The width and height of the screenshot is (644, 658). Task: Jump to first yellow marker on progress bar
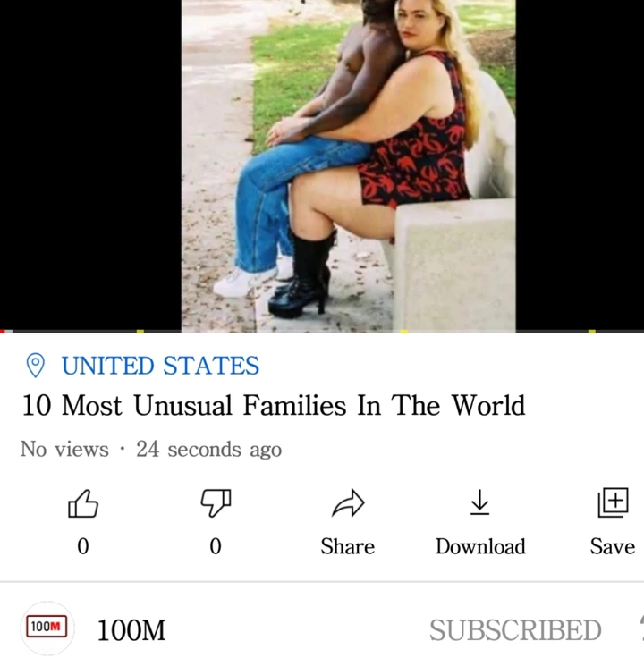140,332
